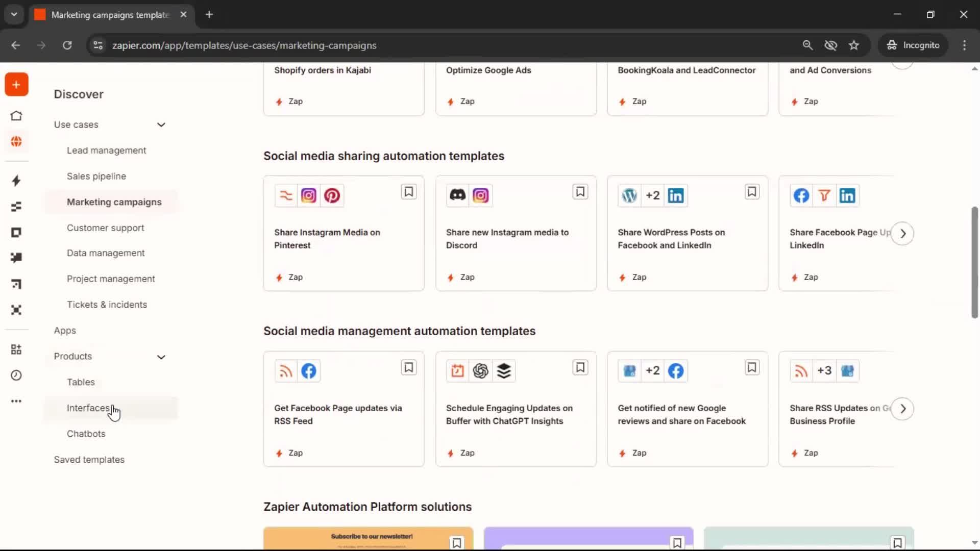Viewport: 980px width, 551px height.
Task: Click LinkedIn icon on the WordPress Posts card
Action: (676, 195)
